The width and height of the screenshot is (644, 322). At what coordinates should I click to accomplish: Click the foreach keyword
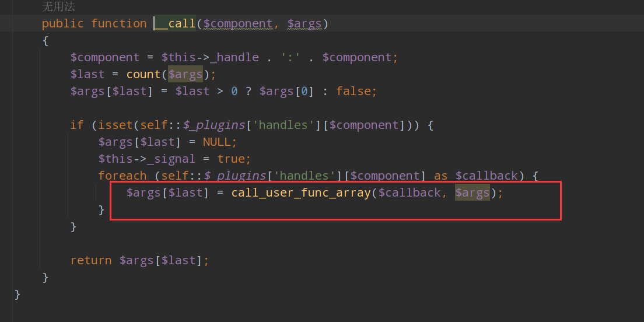coord(122,176)
